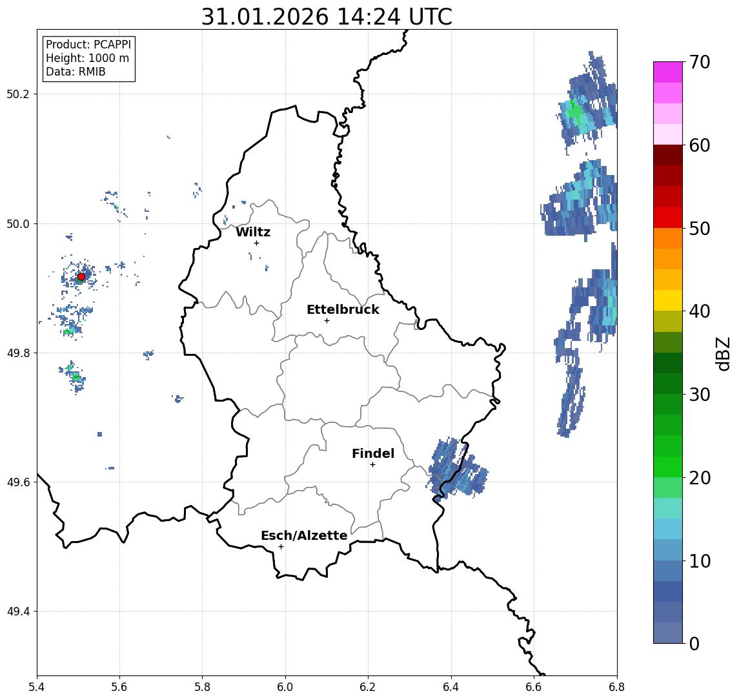Pick the magenta swatch at the colorbar top
Viewport: 739px width, 700px height.
(x=668, y=72)
